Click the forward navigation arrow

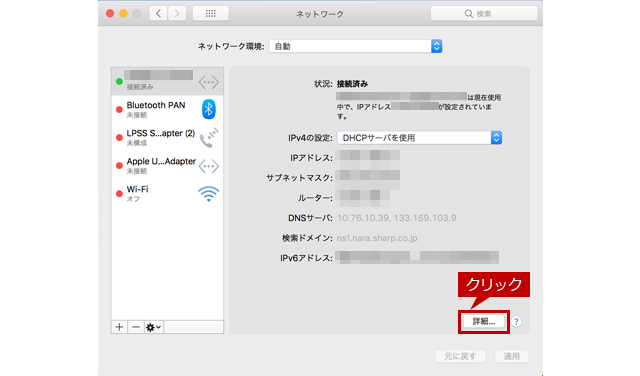(177, 14)
